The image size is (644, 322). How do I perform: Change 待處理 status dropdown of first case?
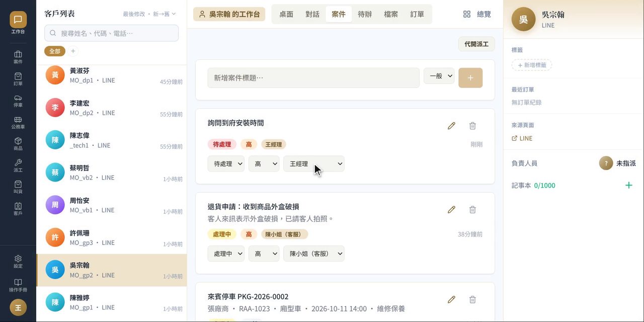coord(226,164)
